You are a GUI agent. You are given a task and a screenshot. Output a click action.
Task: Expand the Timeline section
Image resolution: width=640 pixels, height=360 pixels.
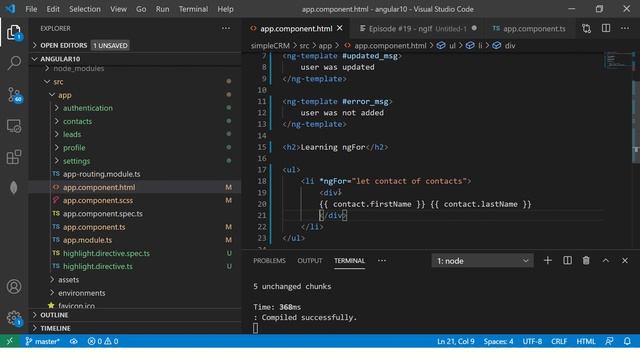pyautogui.click(x=135, y=328)
